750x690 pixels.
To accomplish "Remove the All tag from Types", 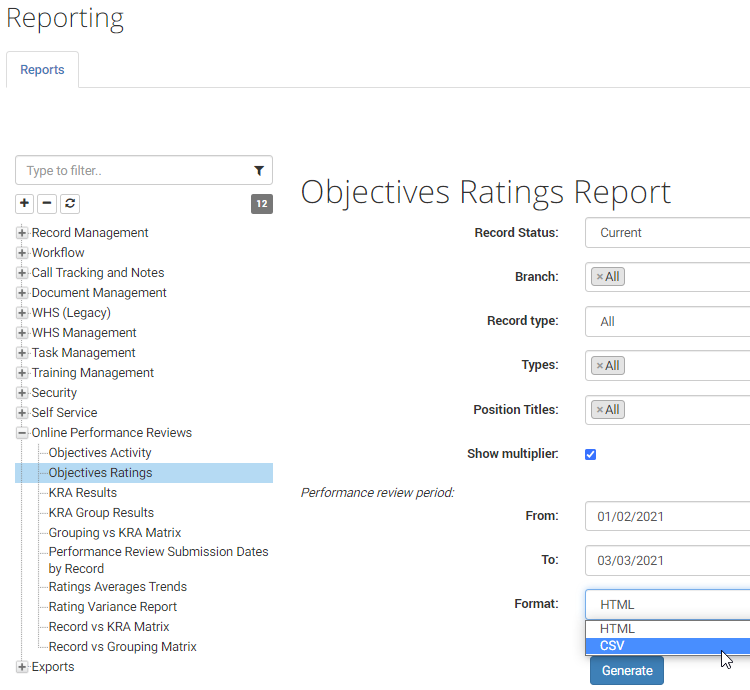I will [x=599, y=366].
